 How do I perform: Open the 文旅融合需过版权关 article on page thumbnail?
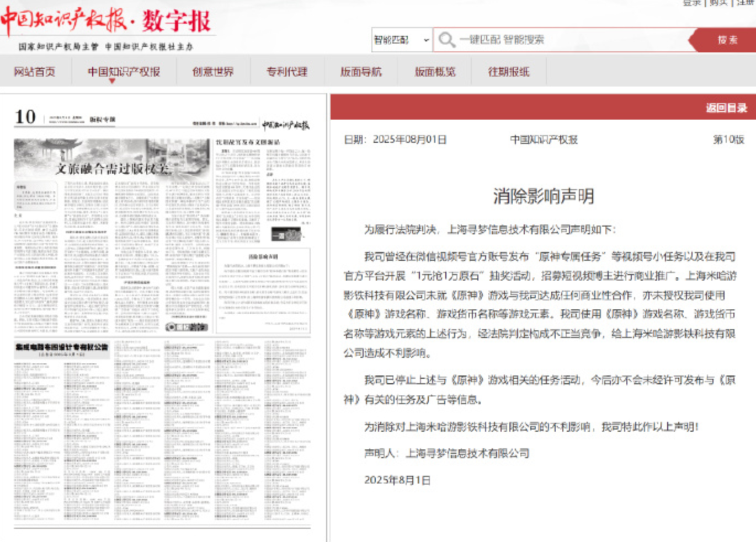point(113,169)
